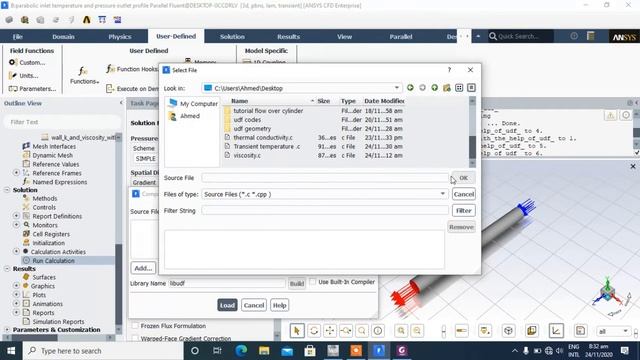Viewport: 640px width, 360px height.
Task: Create a new folder in Select File dialog
Action: [447, 88]
